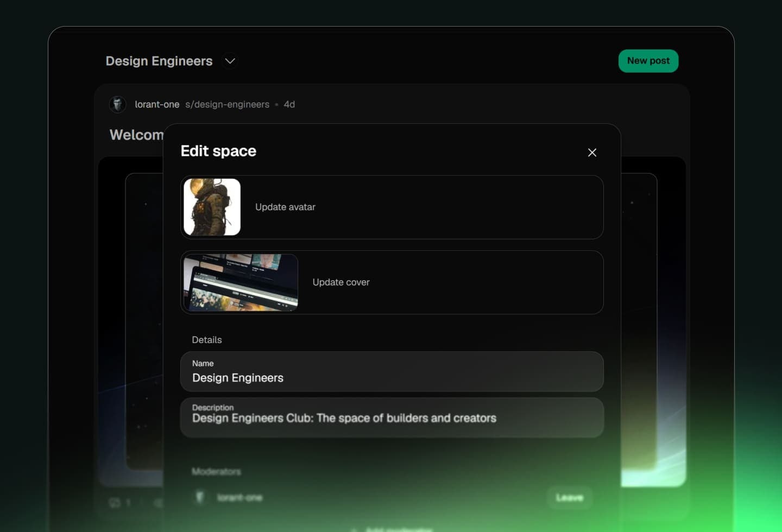Click the space cover image thumbnail
Viewport: 782px width, 532px height.
coord(241,282)
